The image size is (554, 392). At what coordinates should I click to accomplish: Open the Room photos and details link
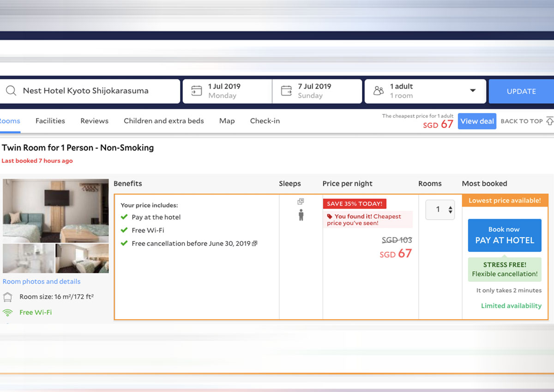[x=42, y=281]
